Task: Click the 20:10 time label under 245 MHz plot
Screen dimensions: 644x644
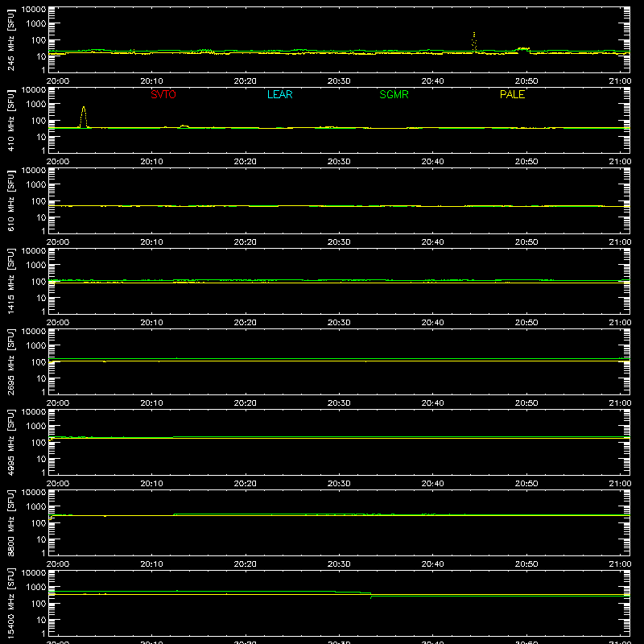Action: [x=151, y=81]
